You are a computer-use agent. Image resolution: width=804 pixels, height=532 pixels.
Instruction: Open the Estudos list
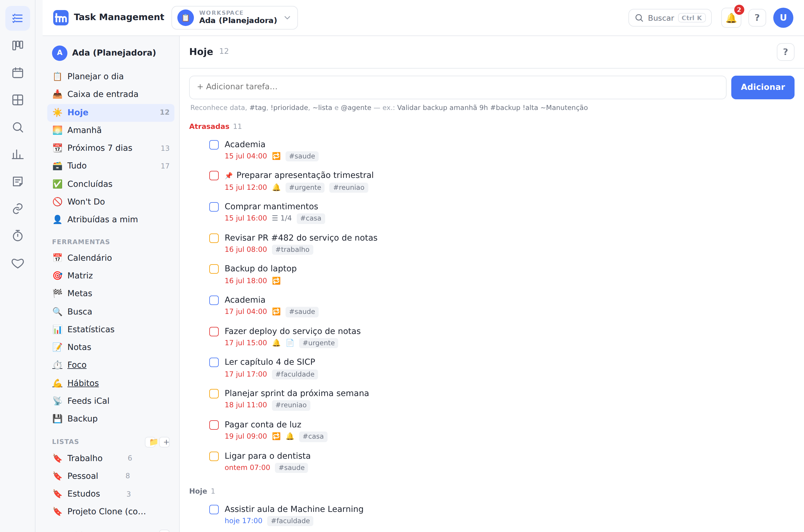[111, 494]
